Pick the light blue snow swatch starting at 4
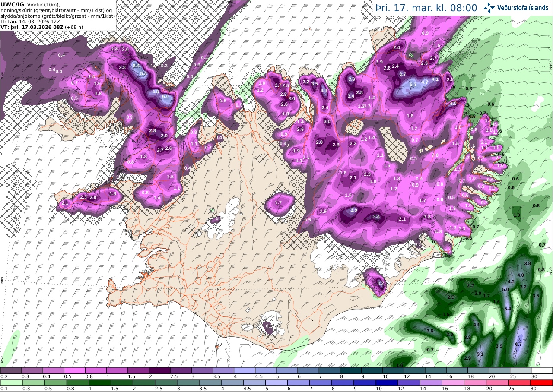Image resolution: width=553 pixels, height=392 pixels. coord(245,370)
